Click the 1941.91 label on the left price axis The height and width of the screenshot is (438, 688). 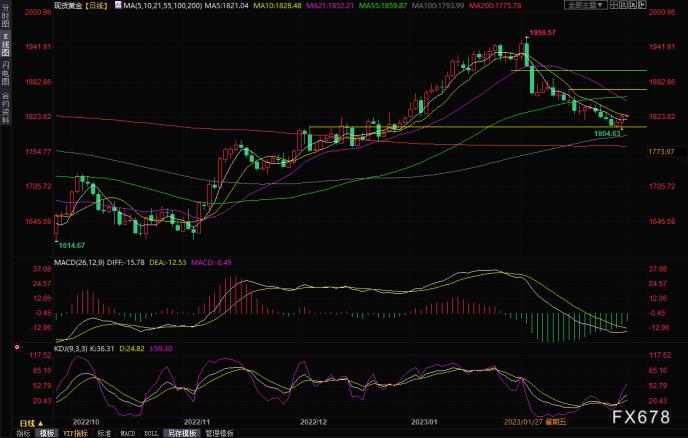click(x=38, y=47)
